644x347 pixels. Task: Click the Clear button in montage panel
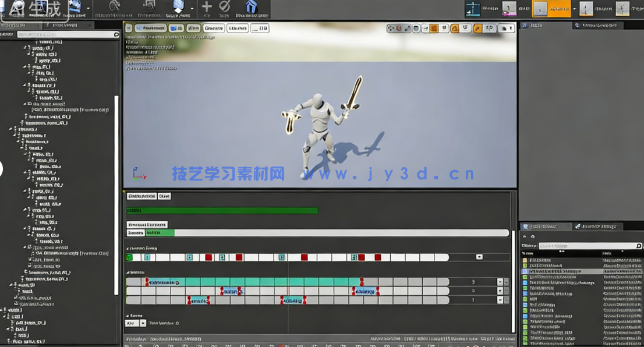(x=164, y=197)
